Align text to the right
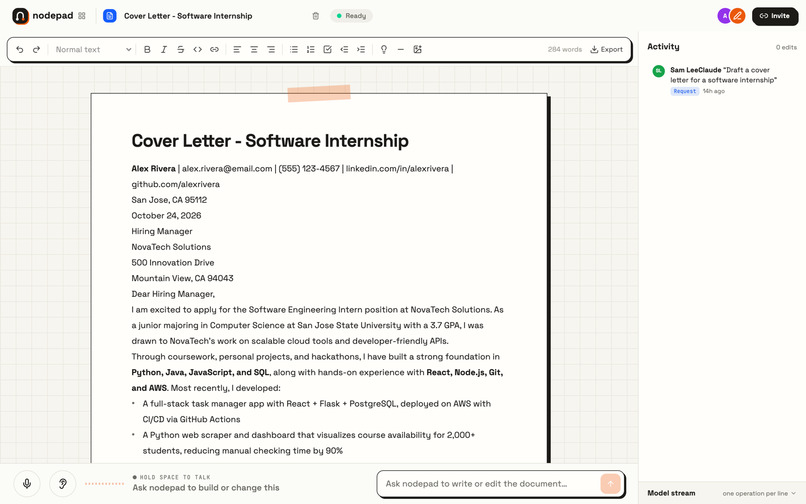This screenshot has height=504, width=806. 271,49
